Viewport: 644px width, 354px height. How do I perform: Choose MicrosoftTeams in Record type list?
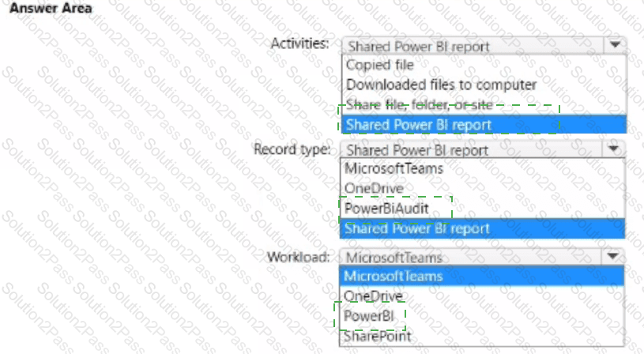pyautogui.click(x=482, y=168)
